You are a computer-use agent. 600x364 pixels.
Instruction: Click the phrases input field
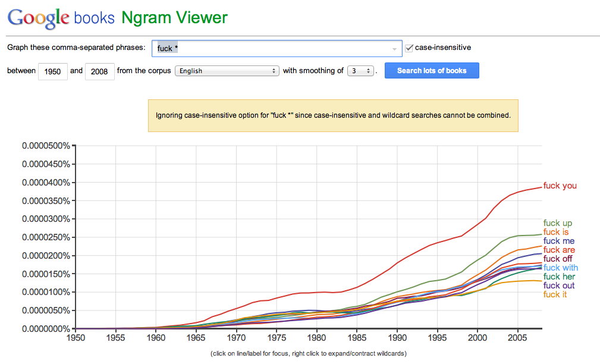[x=274, y=48]
